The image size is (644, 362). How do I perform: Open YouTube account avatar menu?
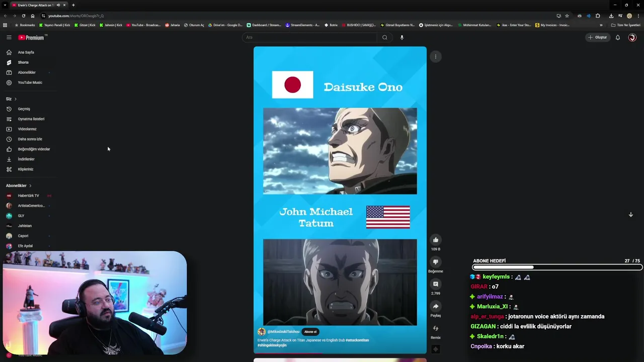(632, 37)
